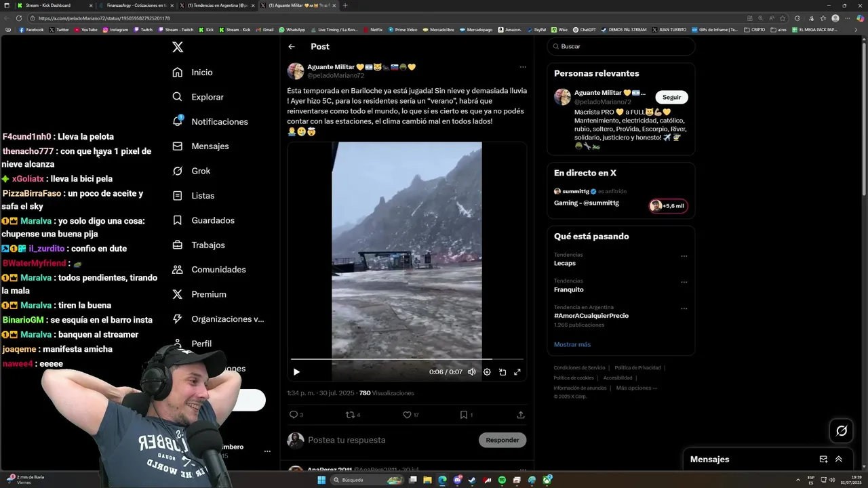Open Guardados bookmarks page

click(x=203, y=220)
